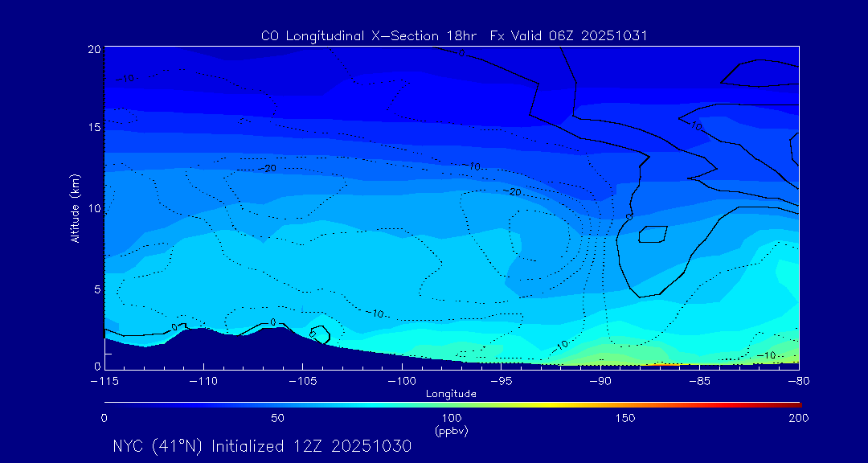Click the '15' altitude tick label

tap(93, 128)
